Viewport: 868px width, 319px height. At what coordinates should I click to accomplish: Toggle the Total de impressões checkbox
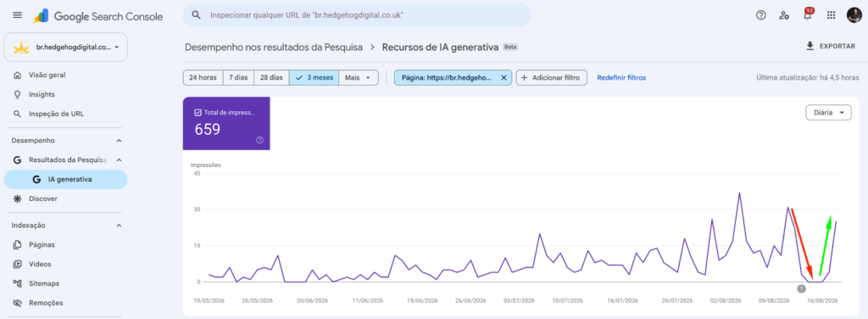(x=198, y=112)
